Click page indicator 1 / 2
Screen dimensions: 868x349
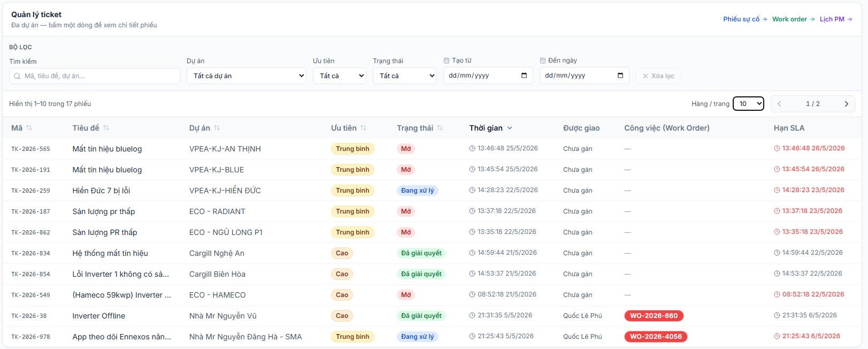point(813,104)
